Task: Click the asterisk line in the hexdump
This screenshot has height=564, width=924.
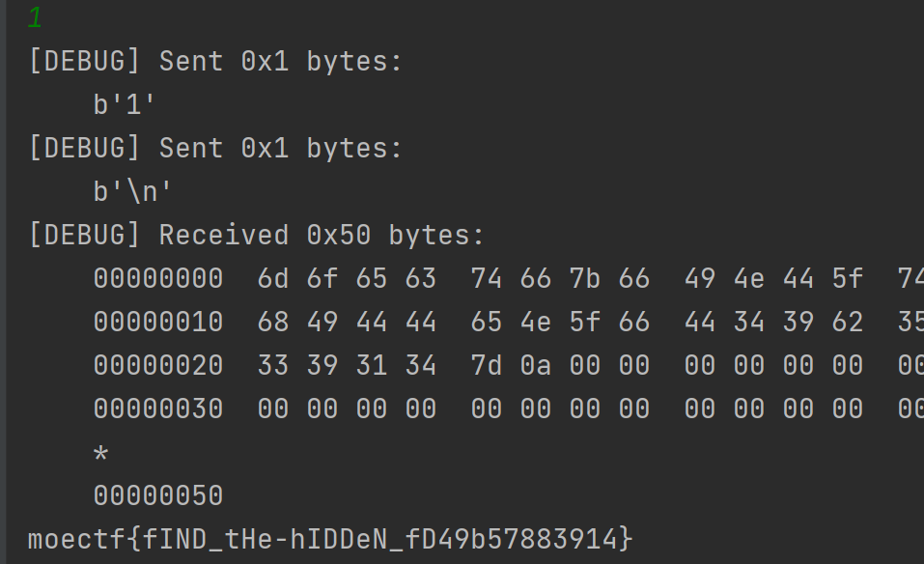Action: point(100,452)
